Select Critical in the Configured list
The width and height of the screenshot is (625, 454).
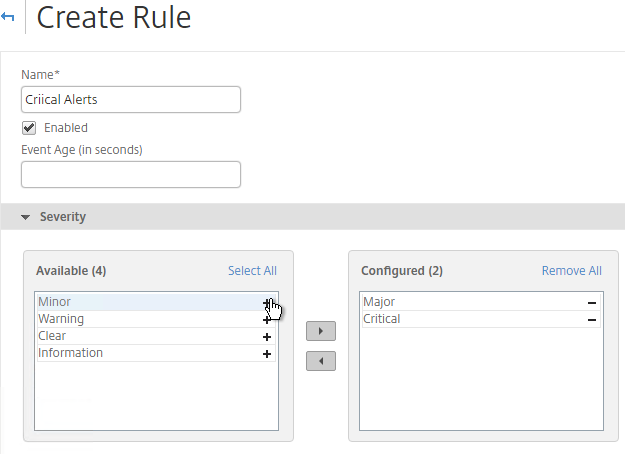[481, 319]
